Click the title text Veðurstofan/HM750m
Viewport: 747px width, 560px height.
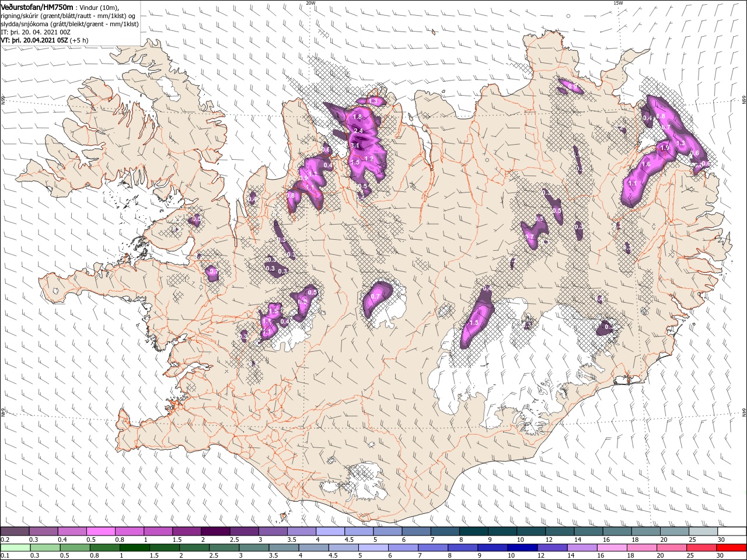(37, 6)
